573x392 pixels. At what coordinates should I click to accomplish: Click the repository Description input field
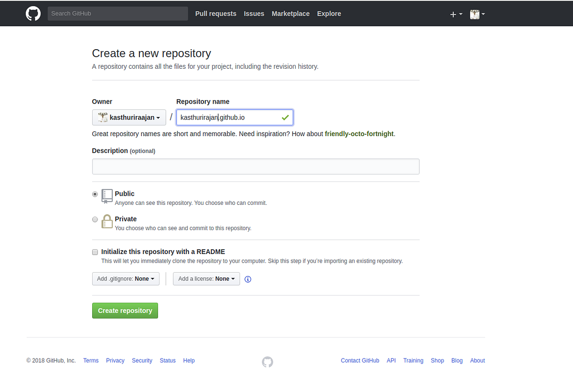255,166
